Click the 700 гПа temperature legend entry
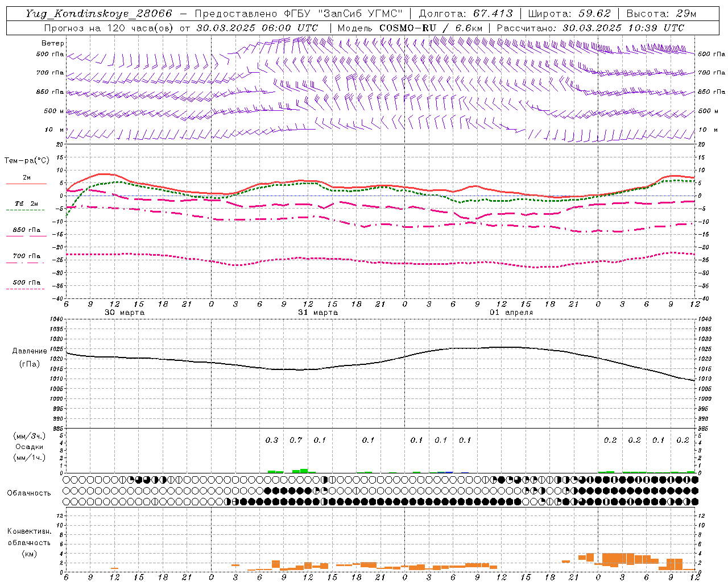 click(x=27, y=256)
